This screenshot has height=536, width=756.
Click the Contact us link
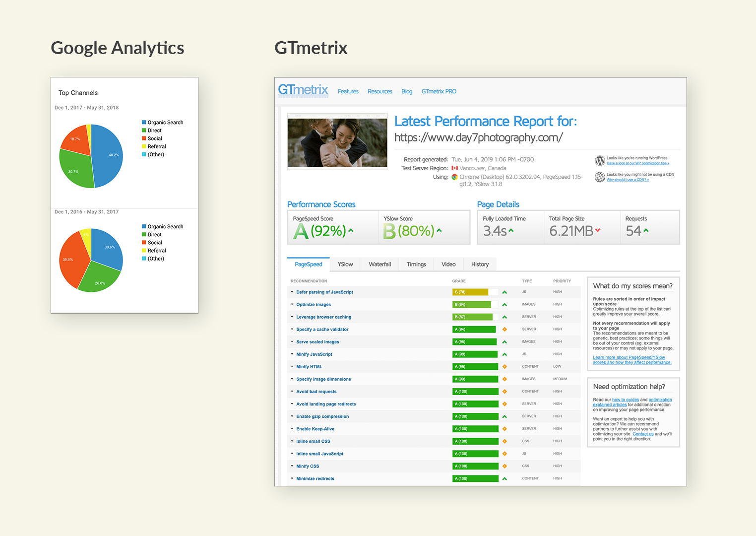(x=643, y=434)
